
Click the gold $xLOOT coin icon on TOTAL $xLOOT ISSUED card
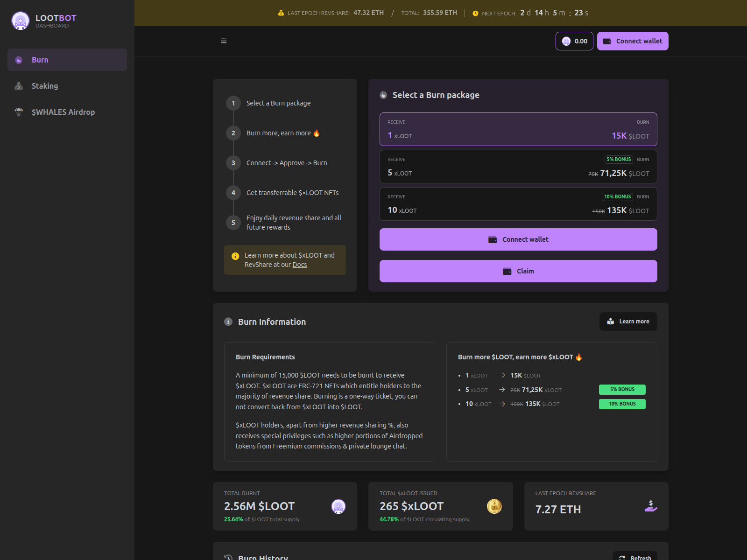coord(494,506)
